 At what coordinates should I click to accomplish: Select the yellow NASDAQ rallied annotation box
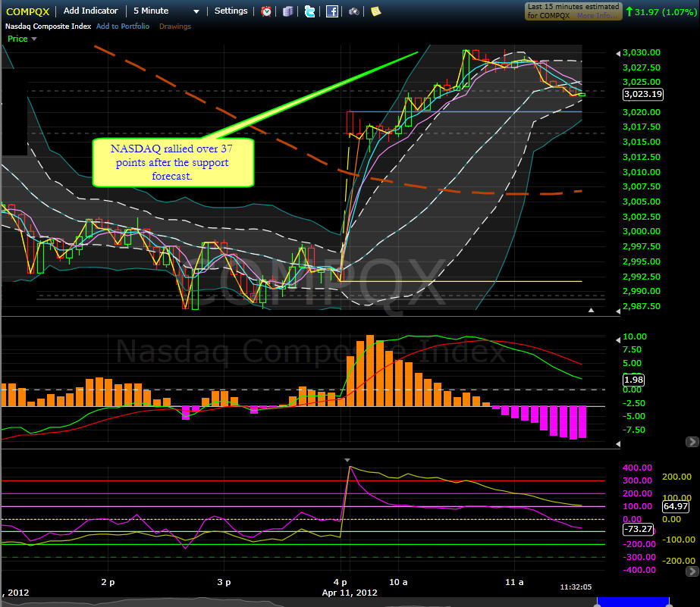pyautogui.click(x=173, y=162)
